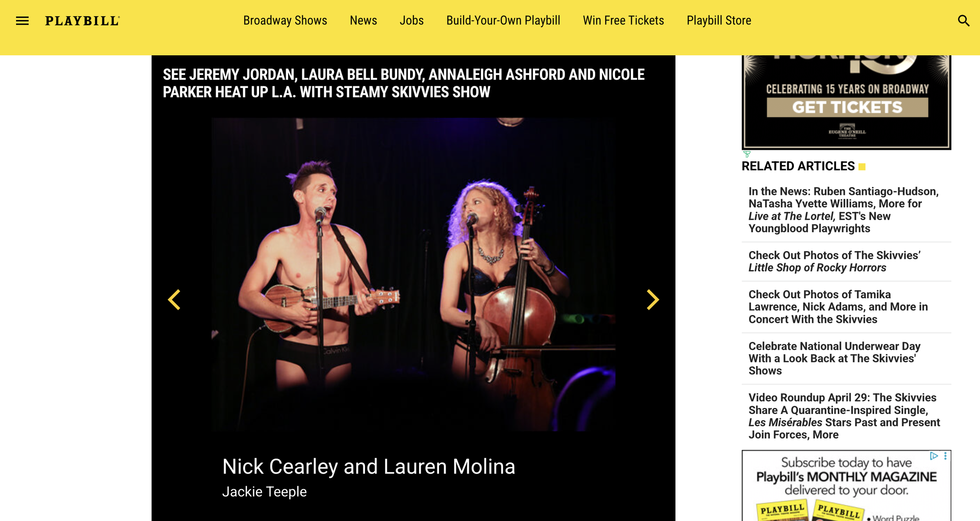Image resolution: width=980 pixels, height=521 pixels.
Task: Open the Live at The Lortel article
Action: [x=844, y=210]
